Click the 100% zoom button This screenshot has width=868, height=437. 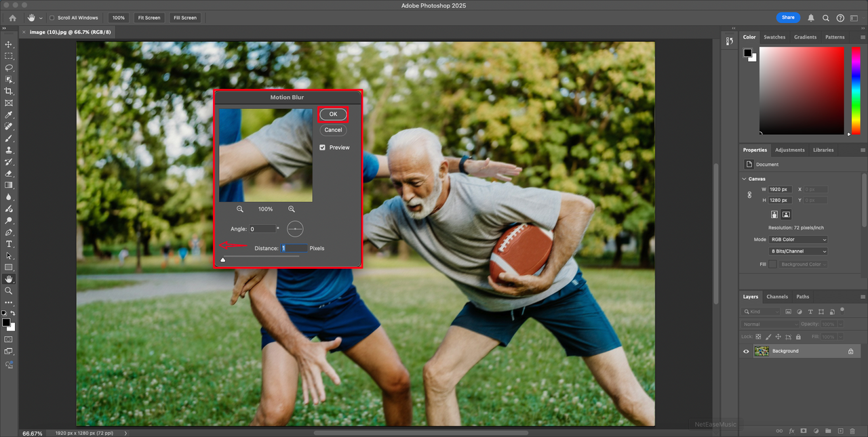pyautogui.click(x=119, y=18)
